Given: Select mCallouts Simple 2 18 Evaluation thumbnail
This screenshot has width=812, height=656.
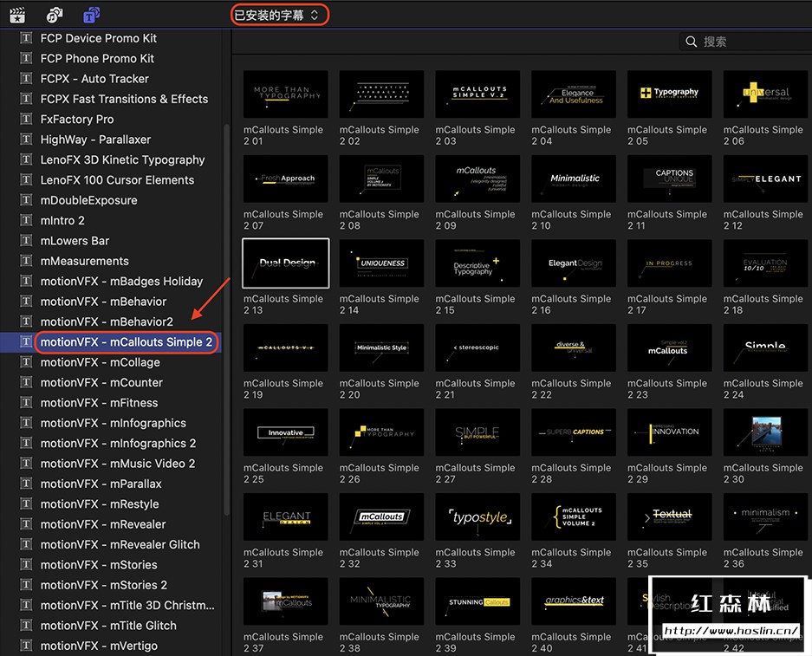Looking at the screenshot, I should (765, 263).
